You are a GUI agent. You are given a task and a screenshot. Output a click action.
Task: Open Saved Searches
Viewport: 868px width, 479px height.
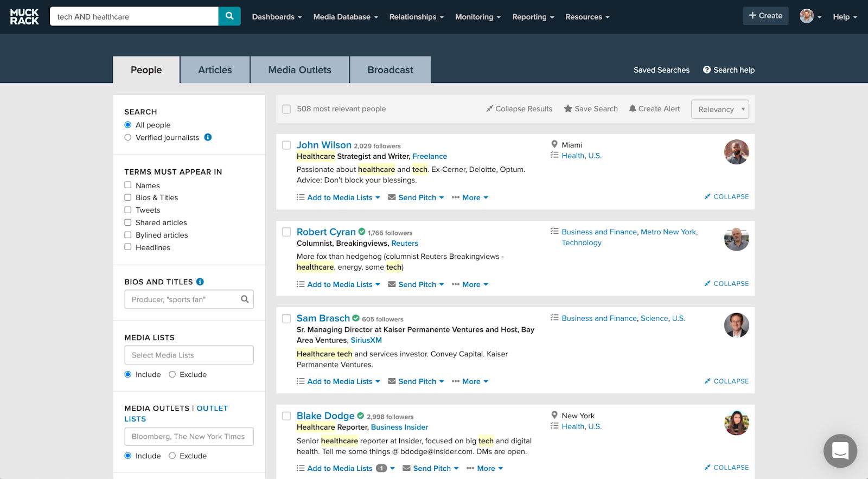(x=661, y=70)
